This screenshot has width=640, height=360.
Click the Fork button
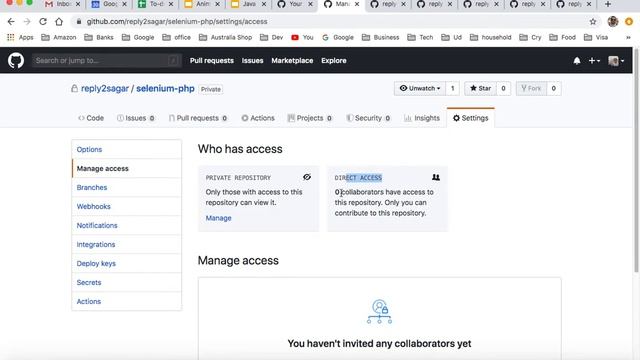point(531,88)
